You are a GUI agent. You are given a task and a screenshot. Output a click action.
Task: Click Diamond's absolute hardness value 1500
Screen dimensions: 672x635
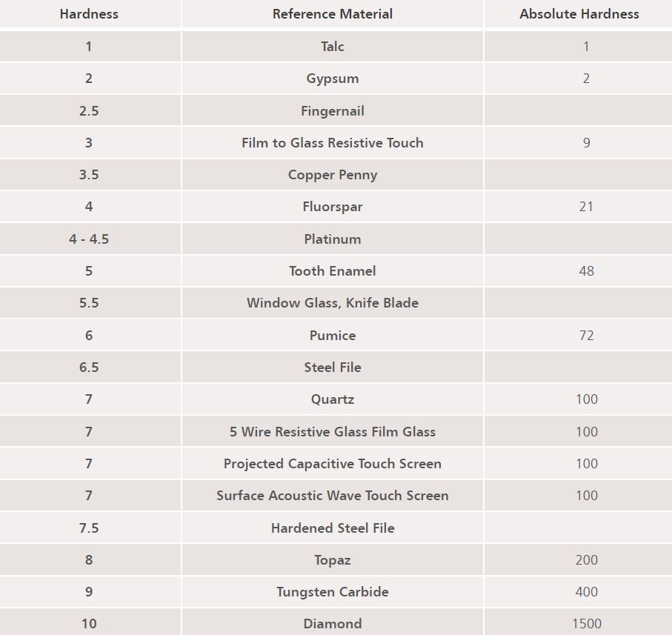586,624
